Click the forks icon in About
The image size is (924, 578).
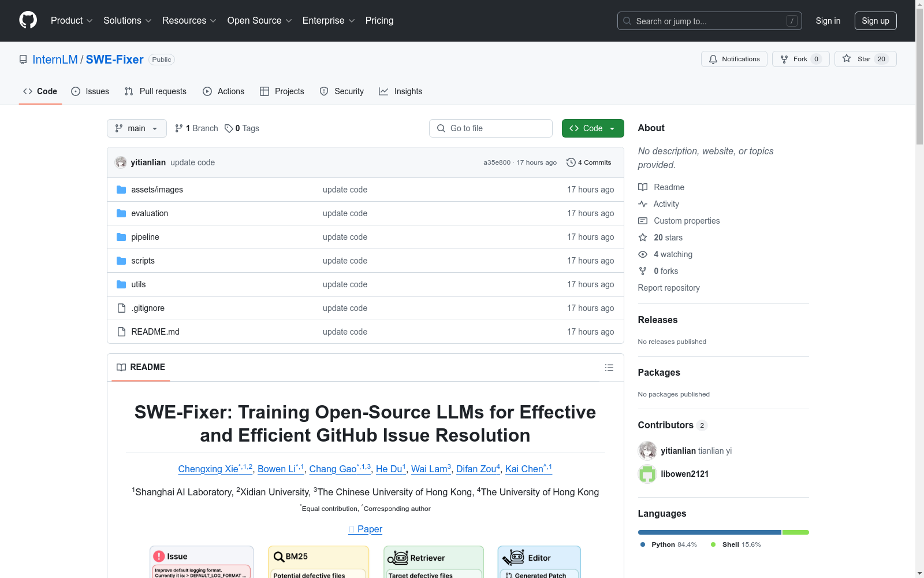click(x=643, y=271)
